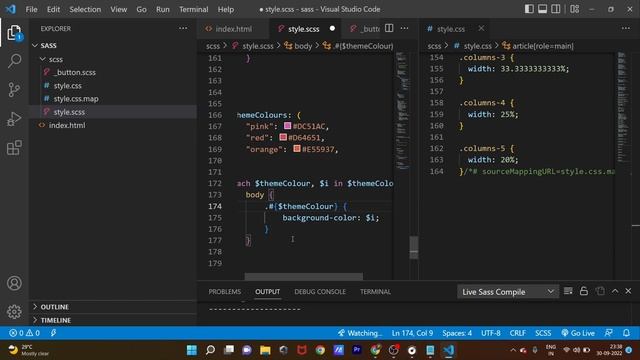
Task: Click the UTF-8 encoding status item
Action: point(491,333)
